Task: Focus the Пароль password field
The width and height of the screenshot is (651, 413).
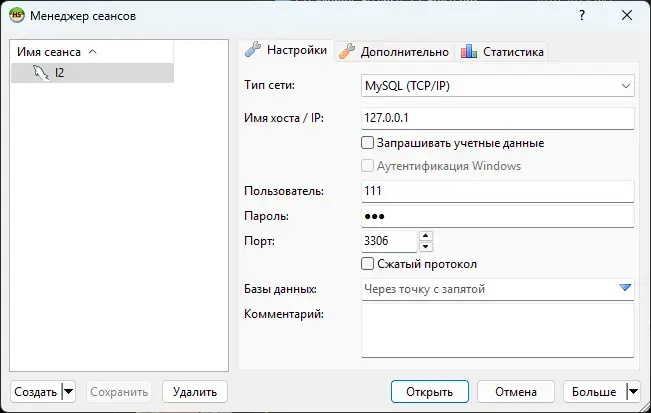Action: (x=498, y=216)
